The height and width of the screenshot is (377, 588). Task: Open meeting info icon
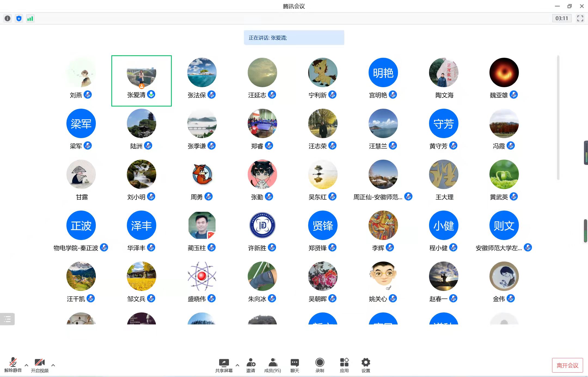coord(8,19)
